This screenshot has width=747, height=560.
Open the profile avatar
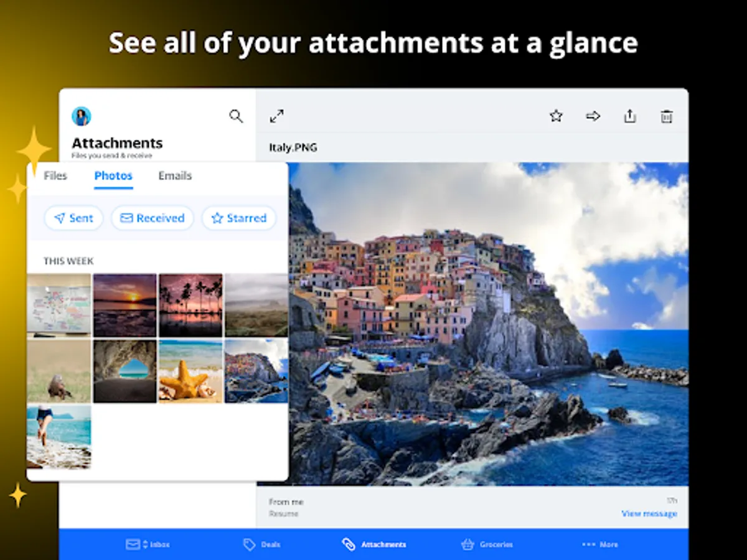(x=82, y=116)
